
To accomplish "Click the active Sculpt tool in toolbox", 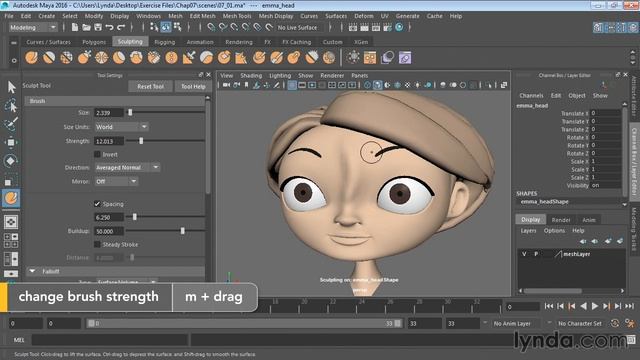I will [11, 198].
